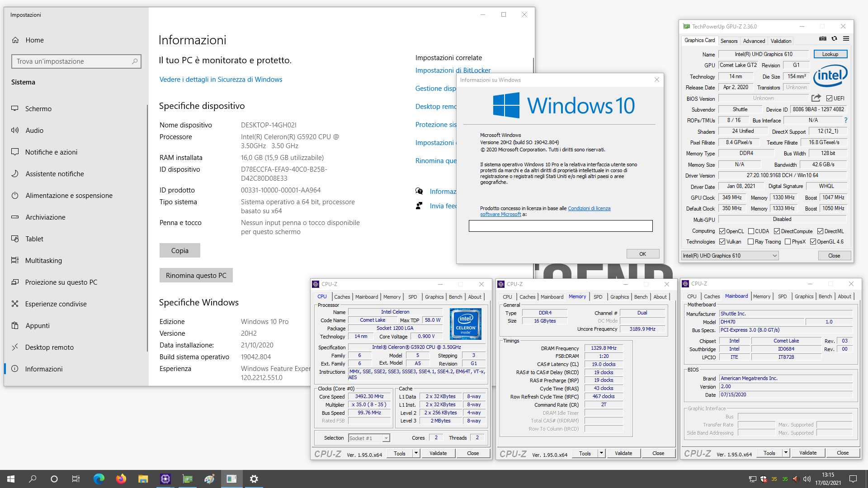
Task: Toggle the UEFI checkbox in GPU-Z
Action: 829,99
